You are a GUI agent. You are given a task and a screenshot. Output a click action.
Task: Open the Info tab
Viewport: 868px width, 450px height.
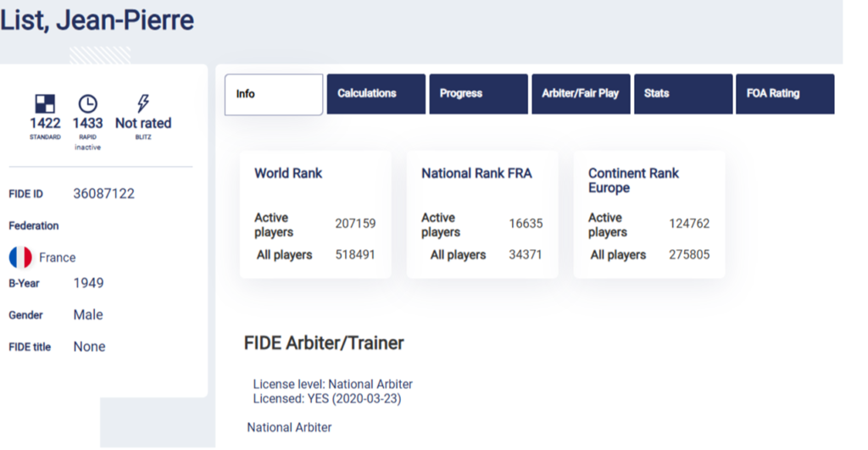274,94
